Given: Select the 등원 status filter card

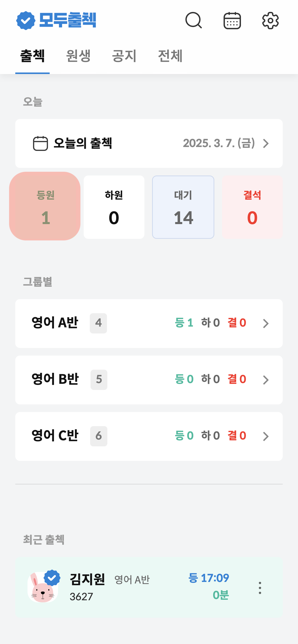Looking at the screenshot, I should pos(45,207).
